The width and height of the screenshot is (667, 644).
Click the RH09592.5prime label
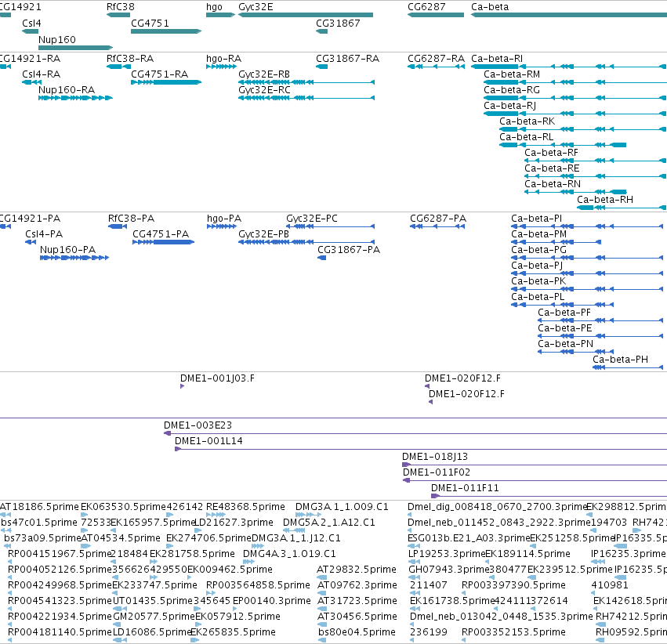[x=631, y=631]
